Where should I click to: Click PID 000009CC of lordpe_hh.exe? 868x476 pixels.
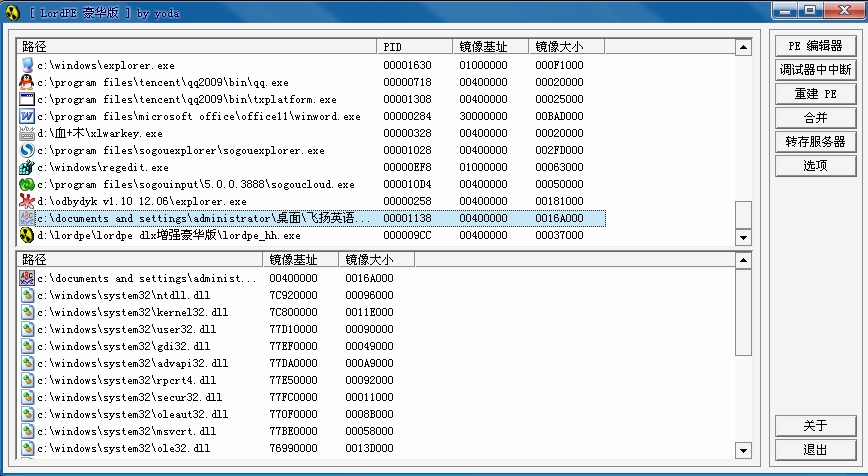[x=407, y=235]
